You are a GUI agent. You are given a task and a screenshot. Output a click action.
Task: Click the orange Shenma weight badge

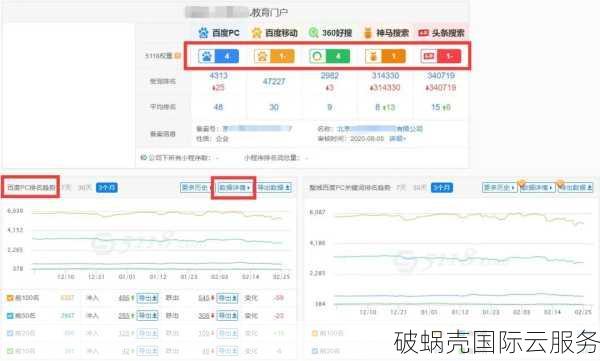coord(385,56)
